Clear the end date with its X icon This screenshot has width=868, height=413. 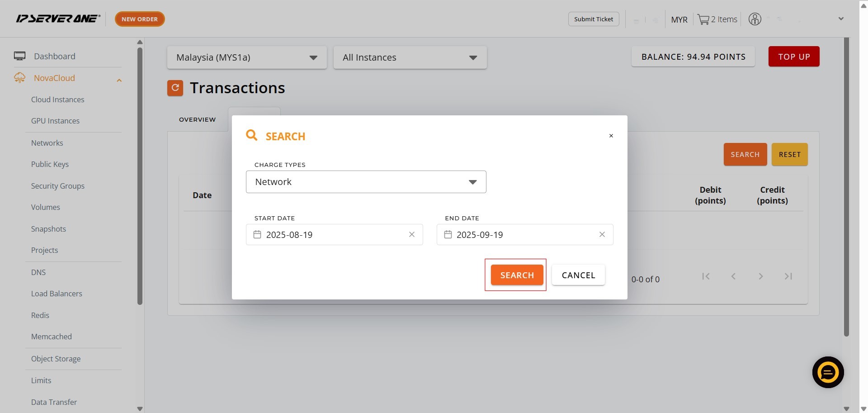pyautogui.click(x=602, y=234)
